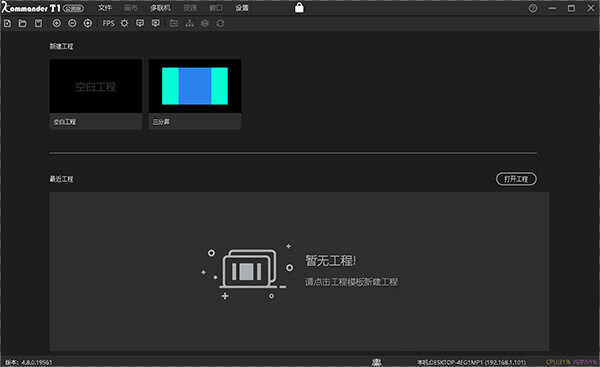Click the 空白工程 label below thumbnail
The width and height of the screenshot is (600, 367).
click(x=65, y=122)
